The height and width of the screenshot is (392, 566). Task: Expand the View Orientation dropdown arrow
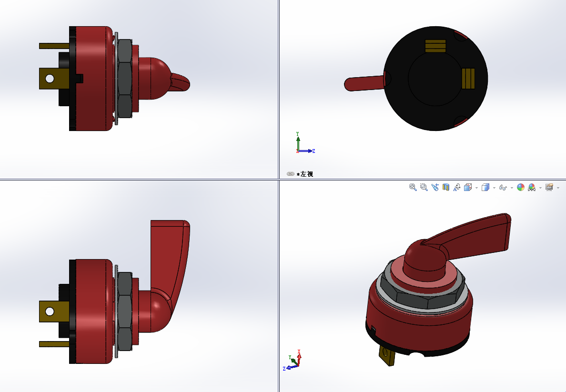click(476, 188)
